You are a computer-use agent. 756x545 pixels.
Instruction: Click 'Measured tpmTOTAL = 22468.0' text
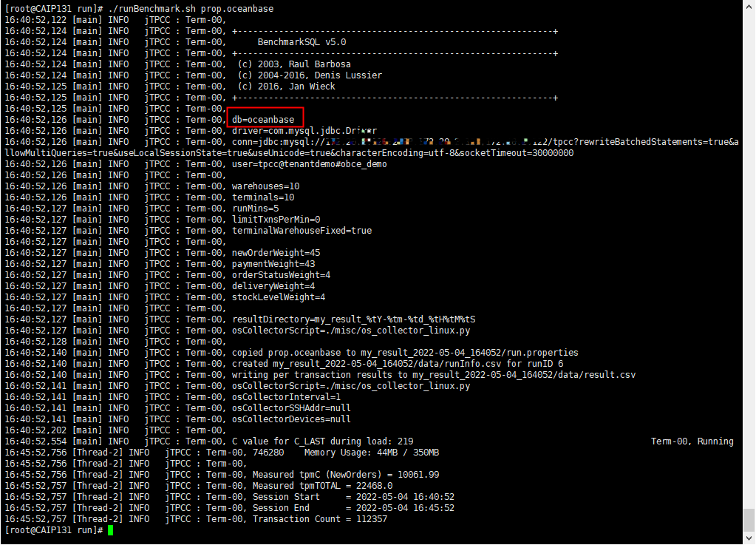tap(322, 486)
